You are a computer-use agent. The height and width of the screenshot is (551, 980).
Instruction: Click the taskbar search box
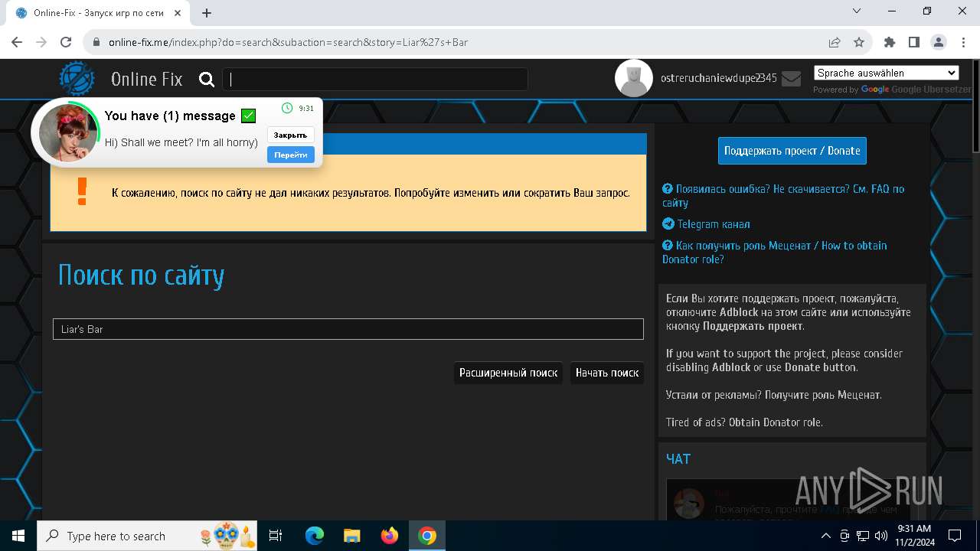[x=147, y=536]
